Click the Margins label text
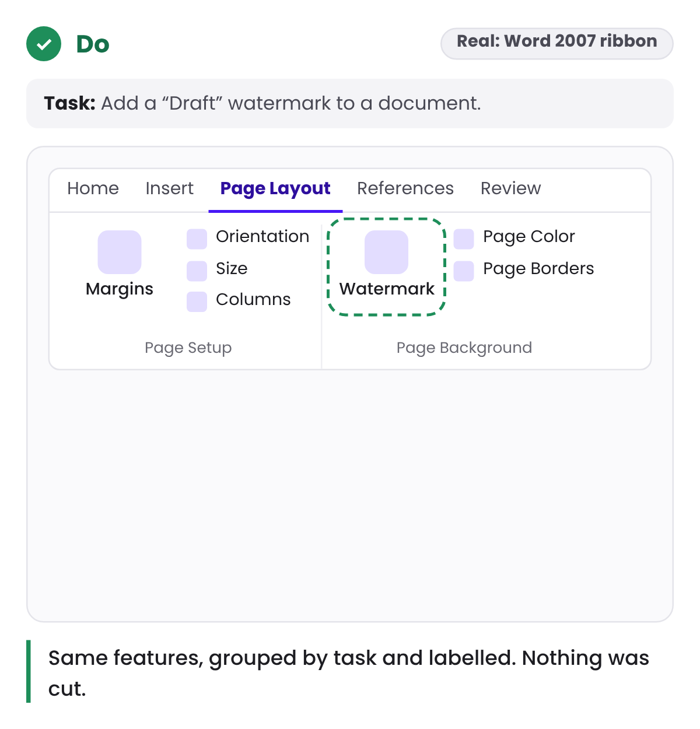The height and width of the screenshot is (729, 700). click(120, 289)
